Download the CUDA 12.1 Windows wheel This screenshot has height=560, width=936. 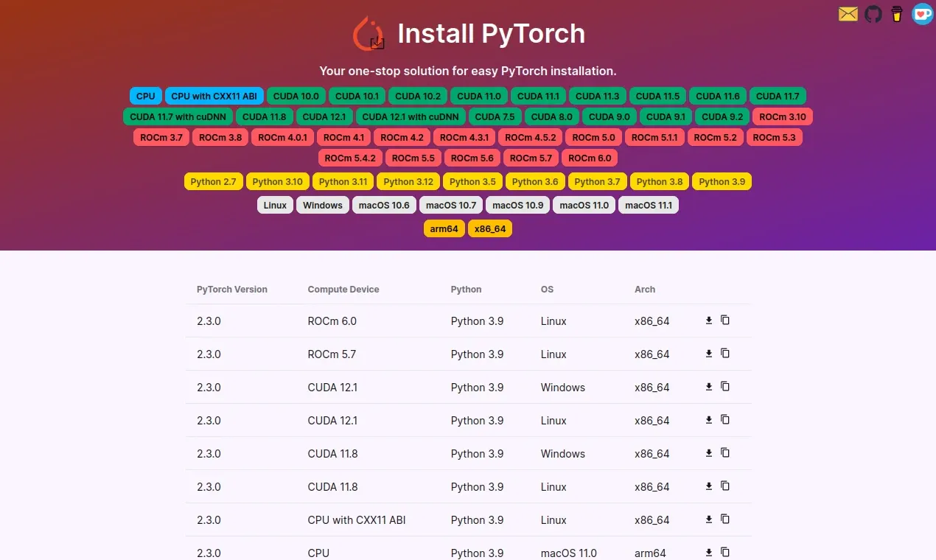[709, 387]
